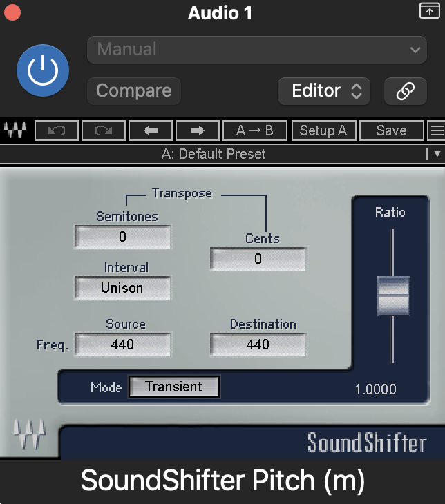
Task: Click the Waves redo arrow
Action: 104,130
